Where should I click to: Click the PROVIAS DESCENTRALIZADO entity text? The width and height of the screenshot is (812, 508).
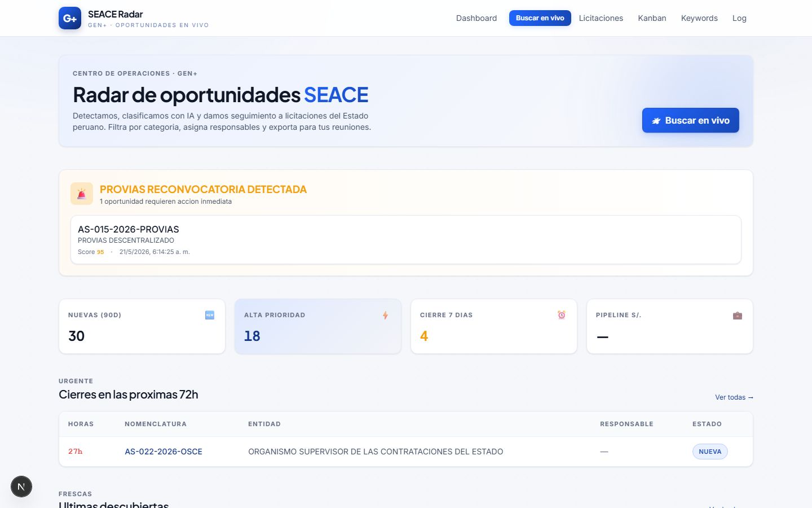pyautogui.click(x=126, y=240)
